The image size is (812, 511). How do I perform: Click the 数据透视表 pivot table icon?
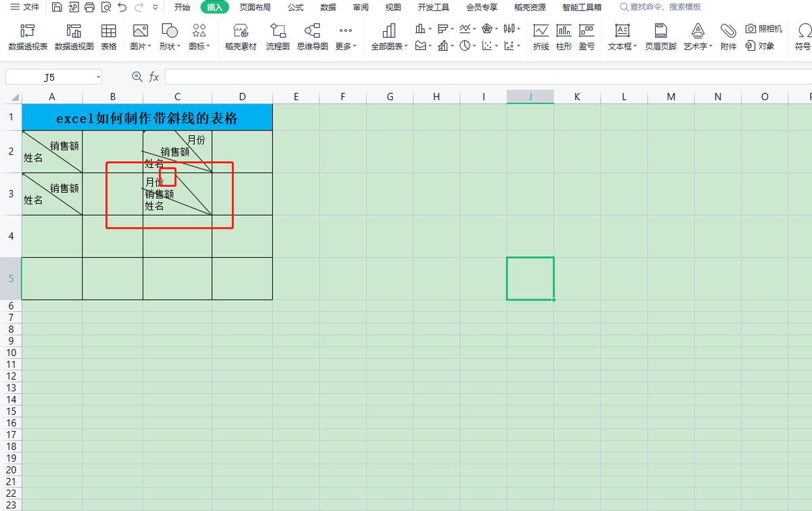click(28, 31)
